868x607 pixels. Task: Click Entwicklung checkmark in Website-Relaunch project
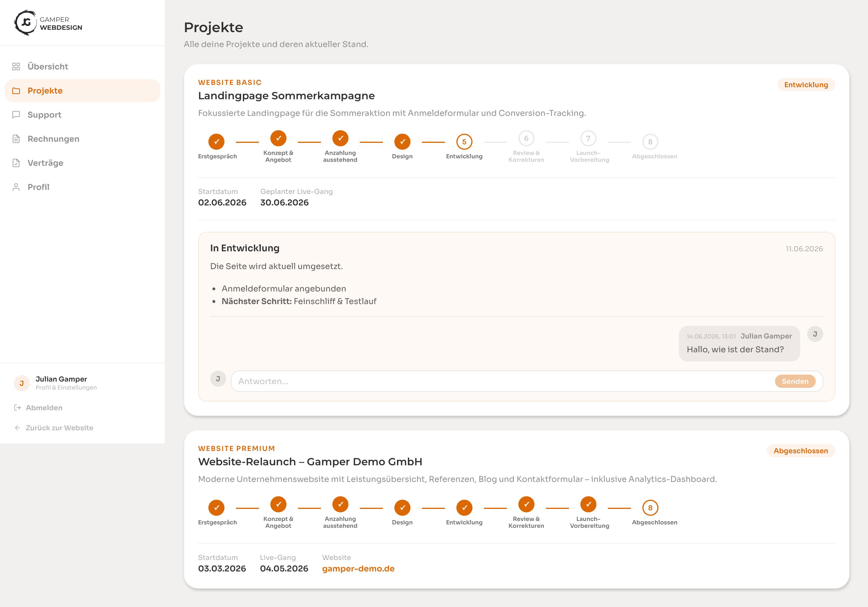pyautogui.click(x=464, y=508)
